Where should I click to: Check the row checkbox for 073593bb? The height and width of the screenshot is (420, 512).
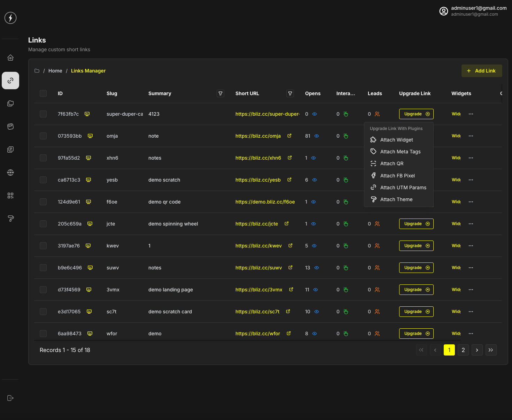click(43, 136)
